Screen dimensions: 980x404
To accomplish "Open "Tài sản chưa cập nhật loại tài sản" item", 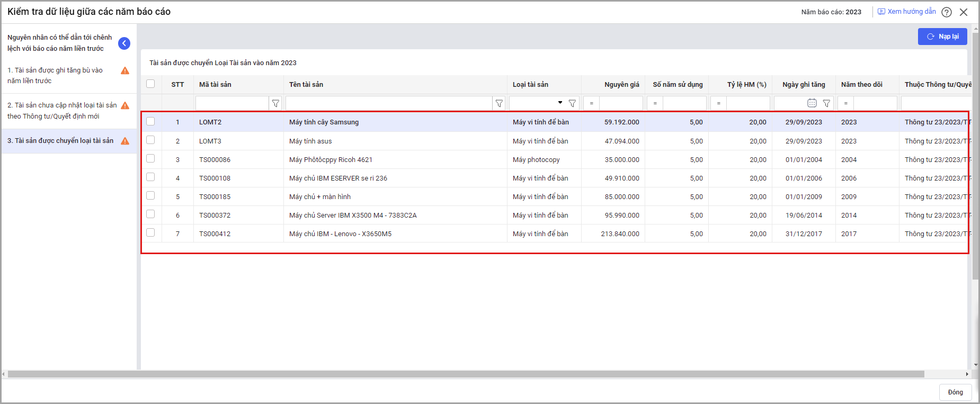I will coord(61,111).
